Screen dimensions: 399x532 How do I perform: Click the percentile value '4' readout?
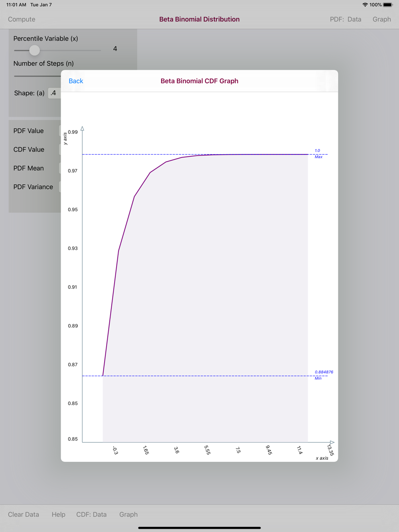click(x=115, y=49)
